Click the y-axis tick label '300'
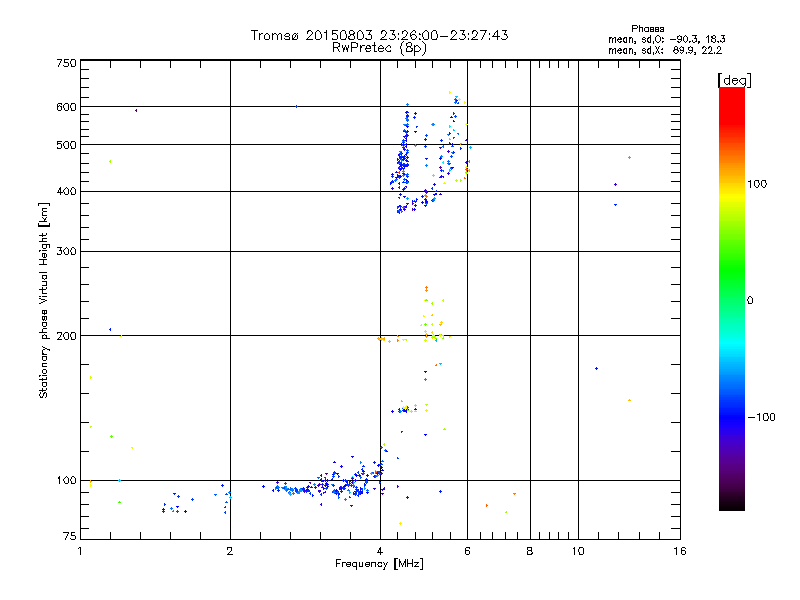Image resolution: width=800 pixels, height=600 pixels. [x=66, y=252]
